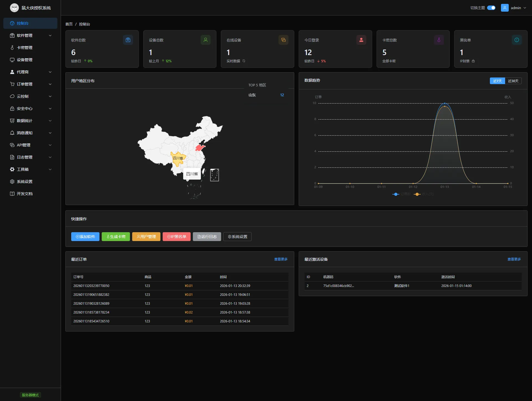Click the 系统设置 gear icon in sidebar
Screen dimensions: 532x401
tap(12, 181)
